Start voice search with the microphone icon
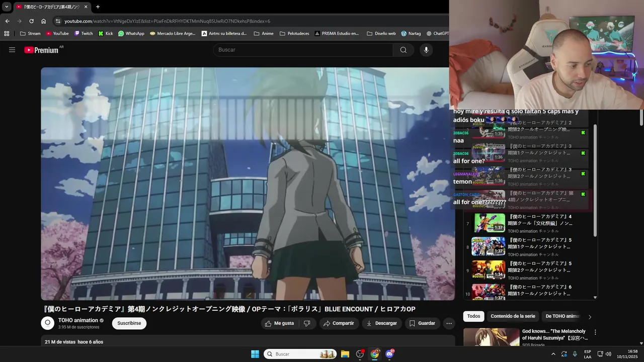 (x=426, y=50)
